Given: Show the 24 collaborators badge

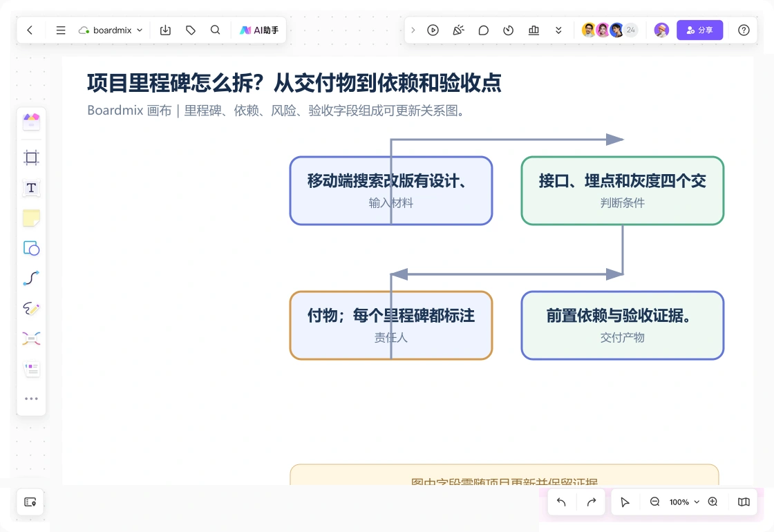Looking at the screenshot, I should click(x=631, y=30).
